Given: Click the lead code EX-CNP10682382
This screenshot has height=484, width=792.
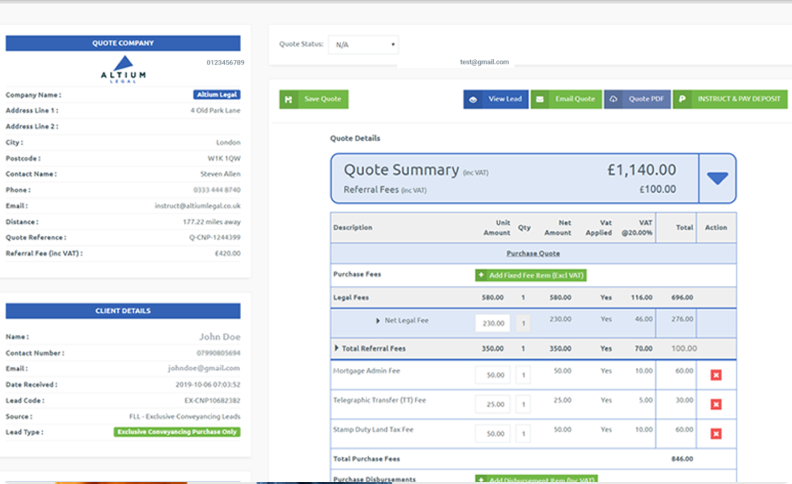Looking at the screenshot, I should coord(212,401).
